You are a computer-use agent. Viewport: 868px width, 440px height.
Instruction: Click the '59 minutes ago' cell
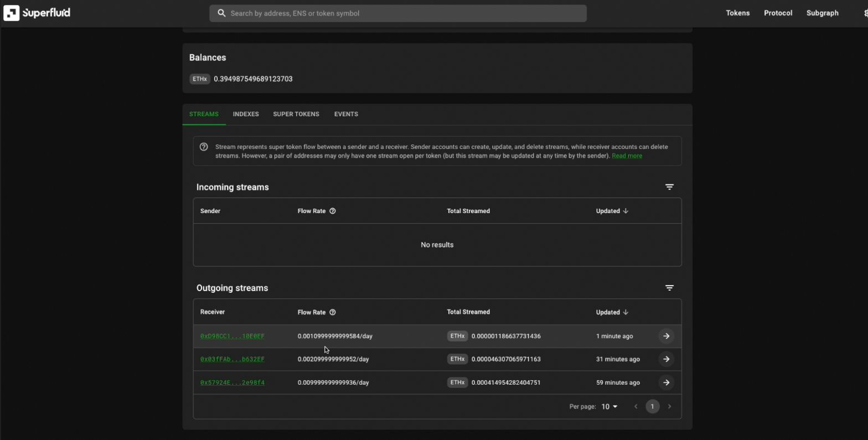coord(618,382)
